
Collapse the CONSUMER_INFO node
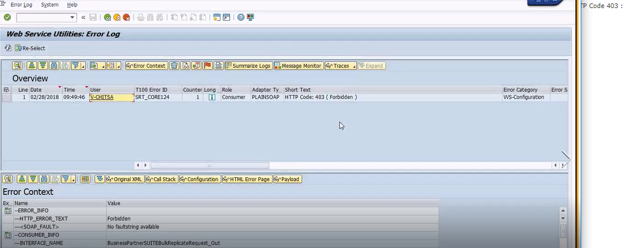coord(7,235)
